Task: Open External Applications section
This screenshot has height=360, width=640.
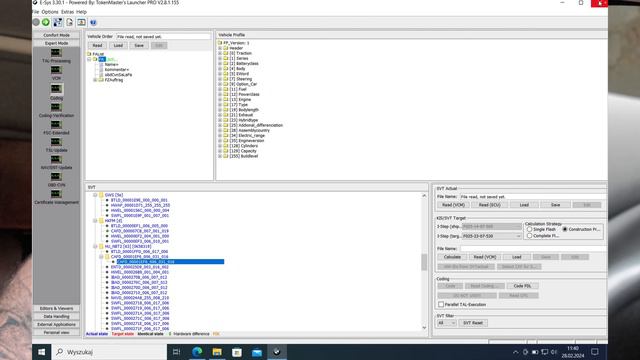Action: [56, 324]
